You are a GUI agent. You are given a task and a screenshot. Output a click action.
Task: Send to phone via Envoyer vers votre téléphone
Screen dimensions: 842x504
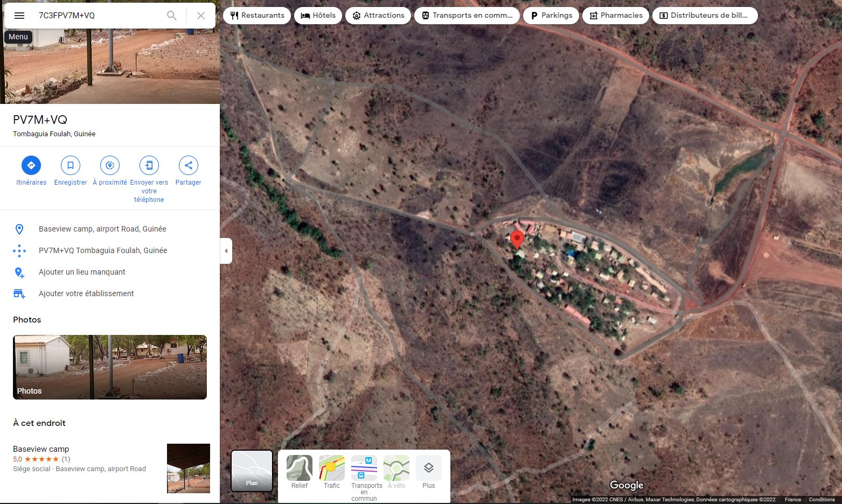coord(149,180)
